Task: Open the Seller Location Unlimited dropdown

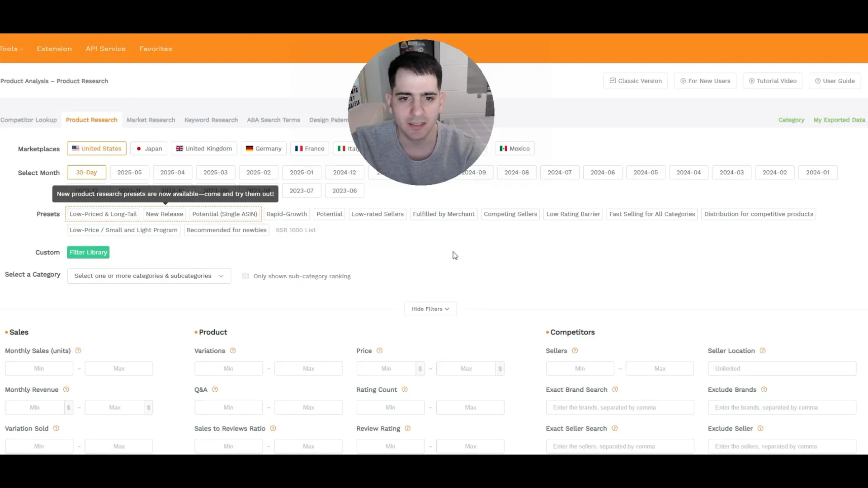Action: click(x=782, y=369)
